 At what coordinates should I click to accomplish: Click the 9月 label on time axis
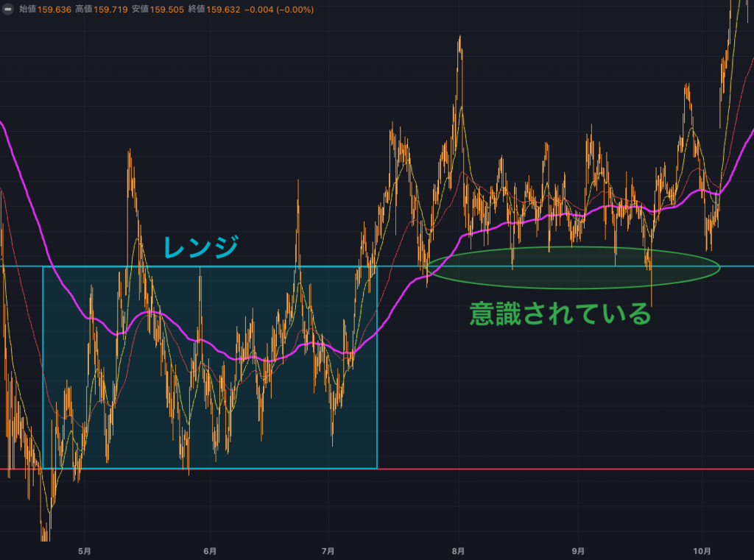click(x=579, y=550)
